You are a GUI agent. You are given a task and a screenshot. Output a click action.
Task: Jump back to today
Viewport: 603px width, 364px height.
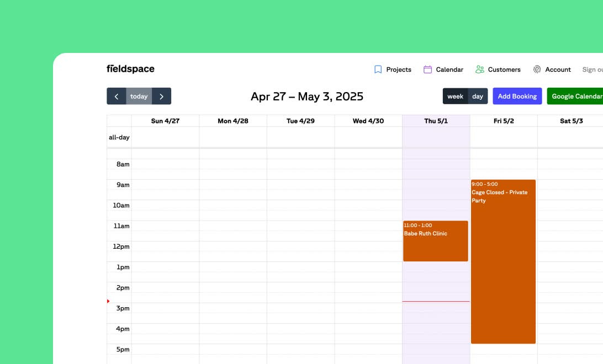pyautogui.click(x=139, y=96)
